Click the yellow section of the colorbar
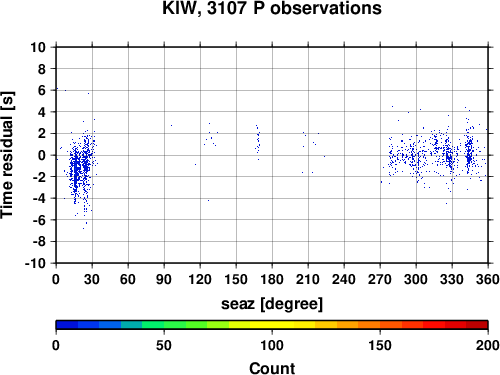 click(x=272, y=325)
